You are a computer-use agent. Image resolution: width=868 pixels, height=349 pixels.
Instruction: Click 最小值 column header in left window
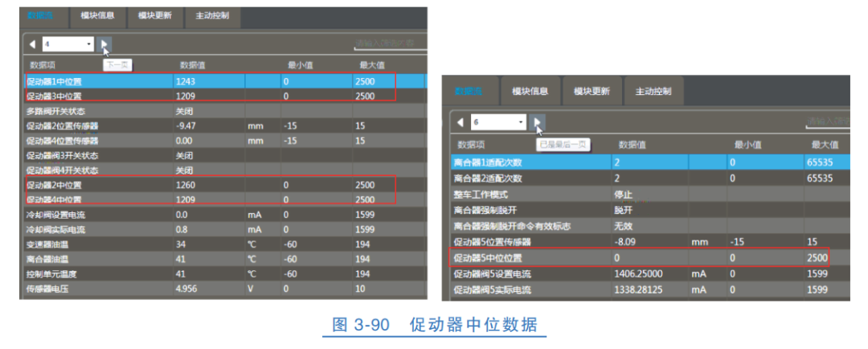301,65
